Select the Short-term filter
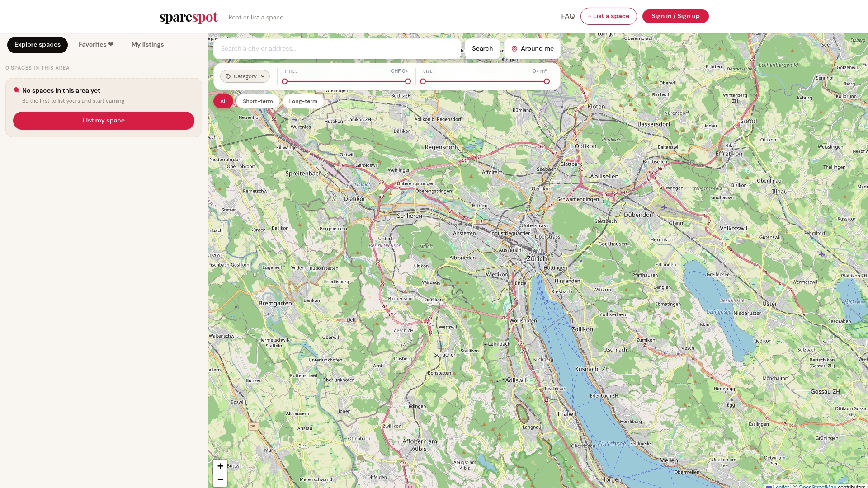 pyautogui.click(x=258, y=101)
